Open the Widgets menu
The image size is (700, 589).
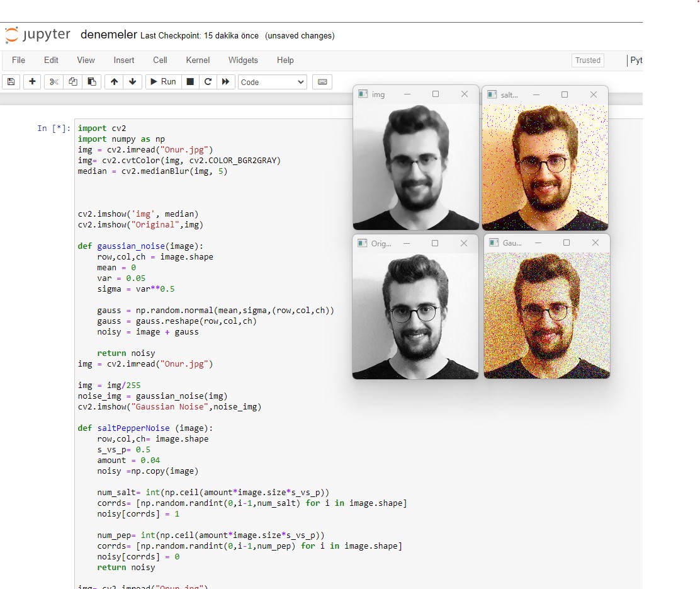tap(243, 60)
